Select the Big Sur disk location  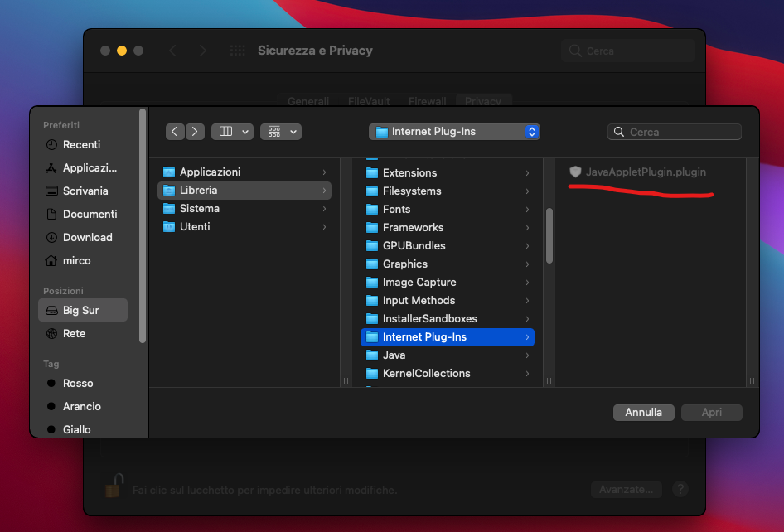click(x=83, y=310)
